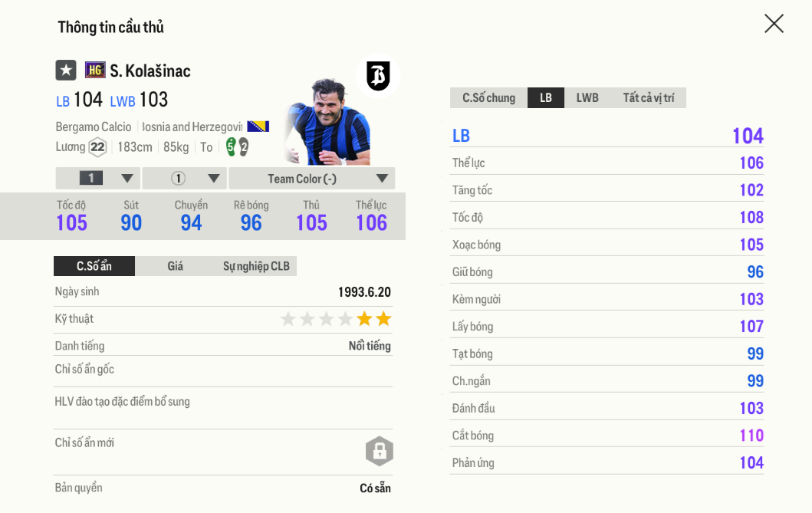Open the Team Color dropdown
The height and width of the screenshot is (513, 812).
pos(311,179)
